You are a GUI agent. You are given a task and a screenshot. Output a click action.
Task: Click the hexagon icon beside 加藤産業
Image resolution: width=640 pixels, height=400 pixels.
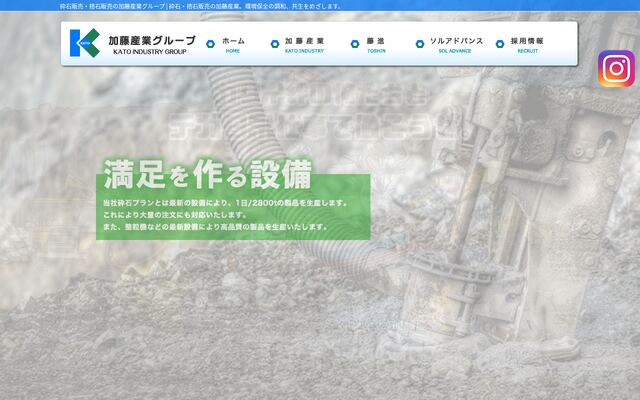tap(275, 44)
